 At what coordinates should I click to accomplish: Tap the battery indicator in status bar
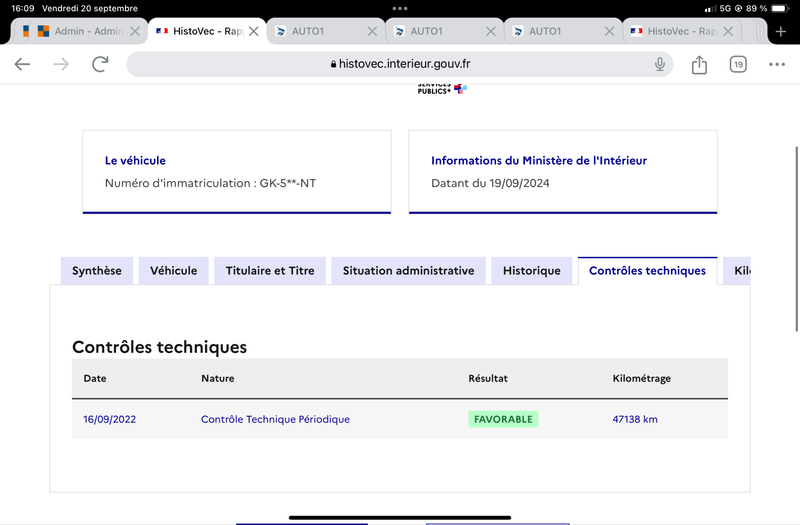tap(780, 8)
